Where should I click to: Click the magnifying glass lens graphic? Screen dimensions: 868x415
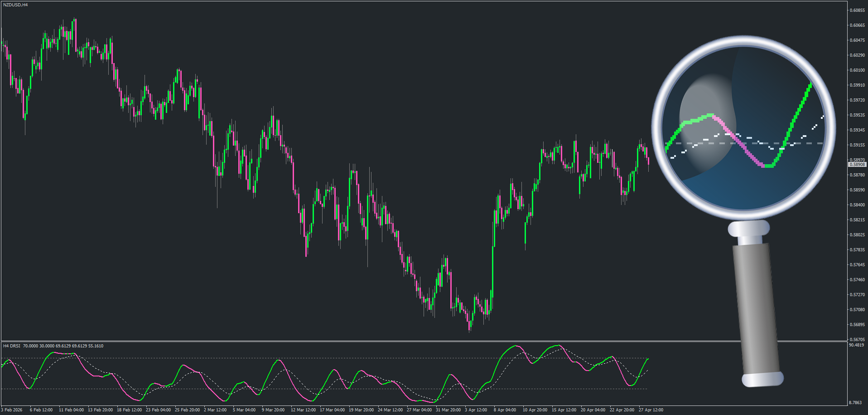point(743,128)
